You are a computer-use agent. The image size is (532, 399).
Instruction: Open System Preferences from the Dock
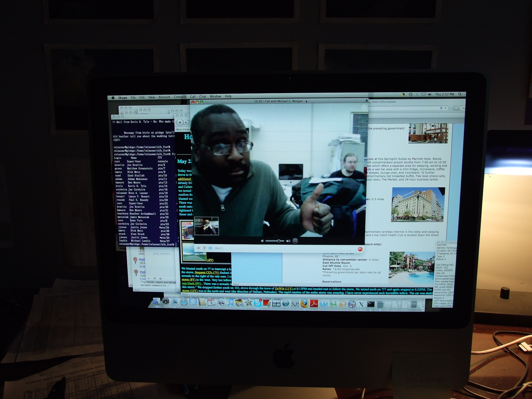tap(295, 304)
